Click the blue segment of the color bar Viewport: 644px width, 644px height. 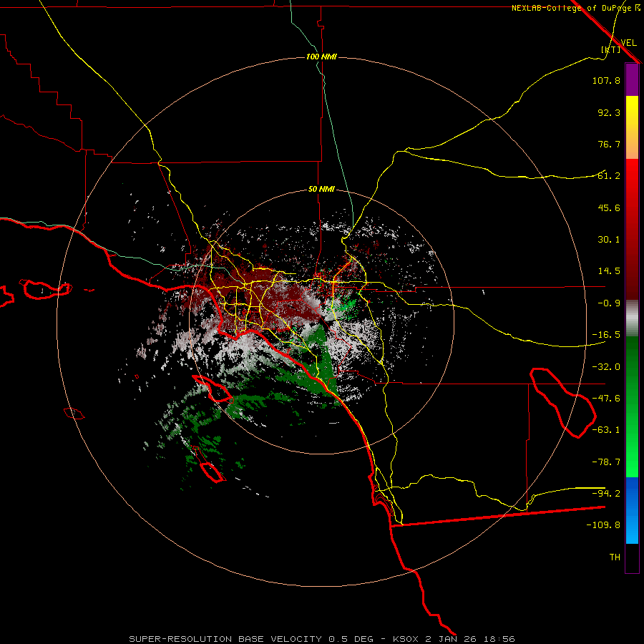pyautogui.click(x=632, y=510)
